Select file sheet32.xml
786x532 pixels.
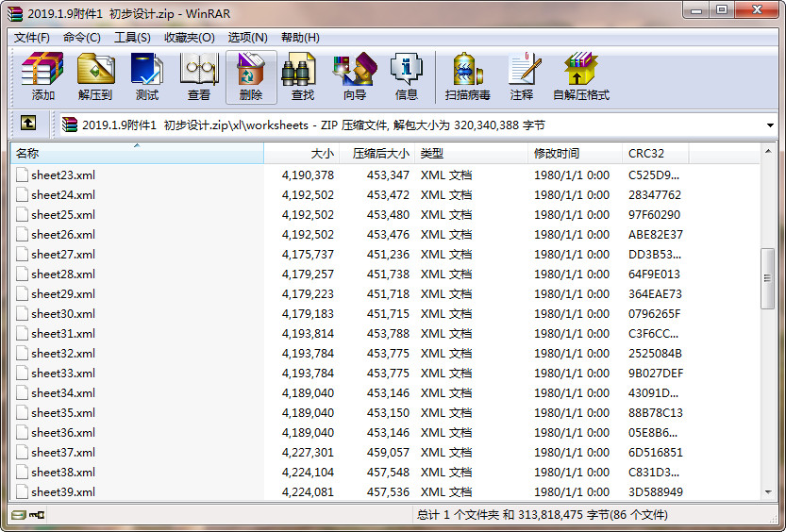[63, 353]
